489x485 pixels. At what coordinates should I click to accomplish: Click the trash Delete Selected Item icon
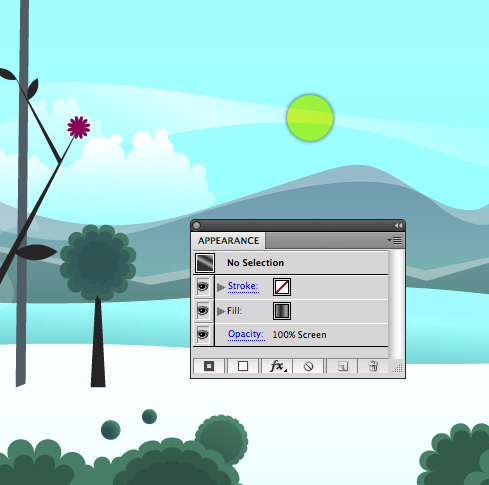click(x=373, y=366)
